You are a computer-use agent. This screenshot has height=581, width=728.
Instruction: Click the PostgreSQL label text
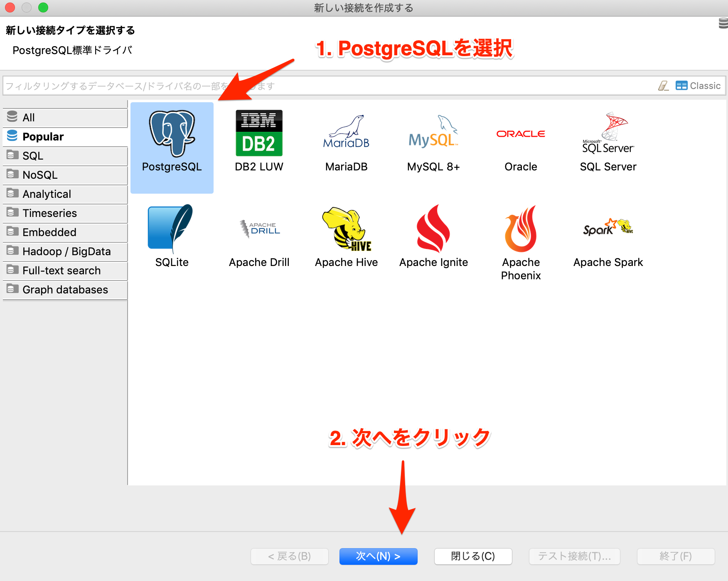click(172, 167)
